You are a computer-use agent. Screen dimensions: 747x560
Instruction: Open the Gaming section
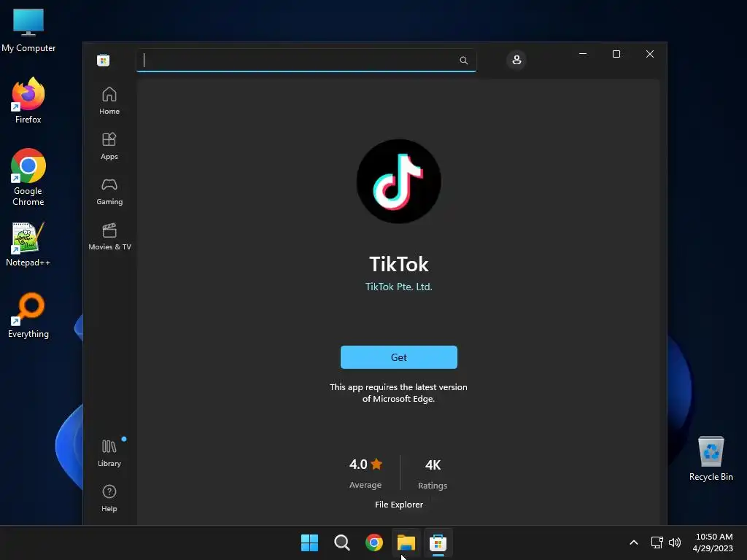(109, 191)
